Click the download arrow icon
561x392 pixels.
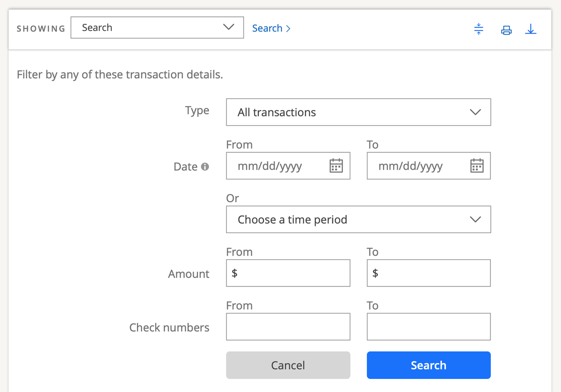531,29
